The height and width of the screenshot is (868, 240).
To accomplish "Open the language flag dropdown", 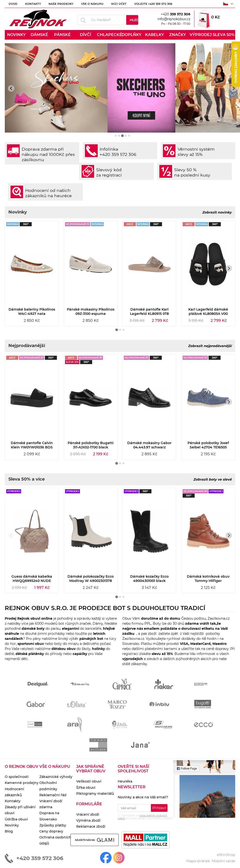I will click(x=228, y=4).
